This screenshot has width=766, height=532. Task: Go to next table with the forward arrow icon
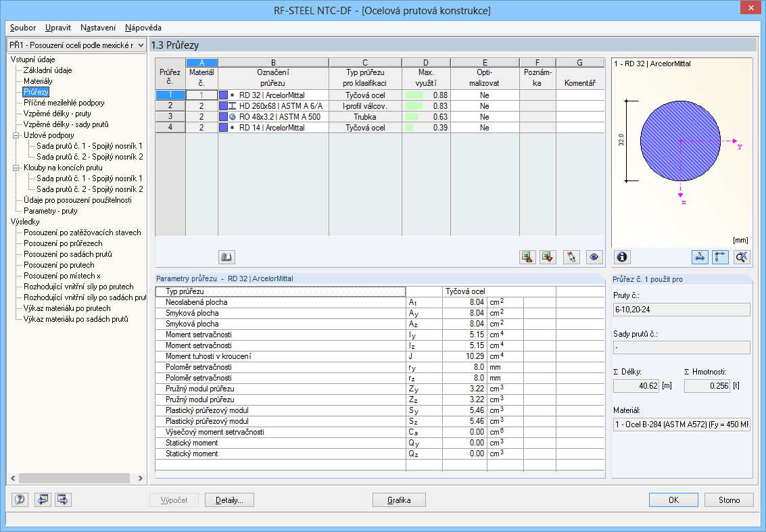pyautogui.click(x=63, y=500)
